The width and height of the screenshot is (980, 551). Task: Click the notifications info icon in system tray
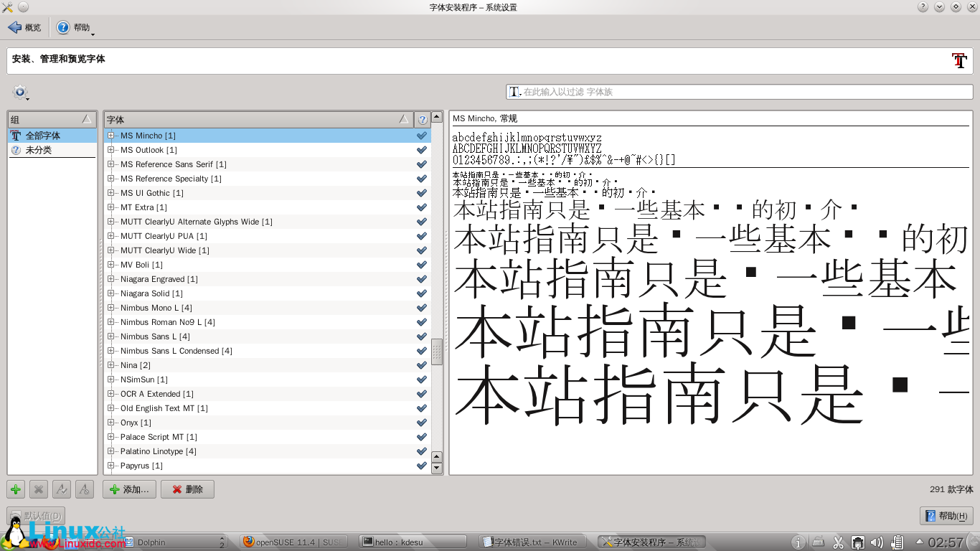click(x=798, y=542)
